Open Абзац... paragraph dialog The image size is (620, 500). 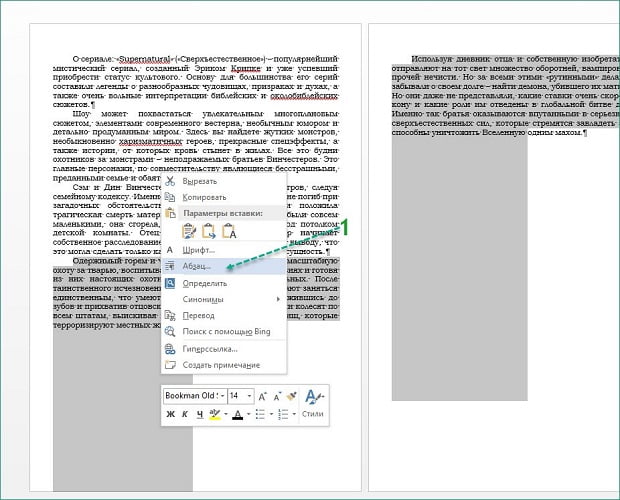(224, 266)
